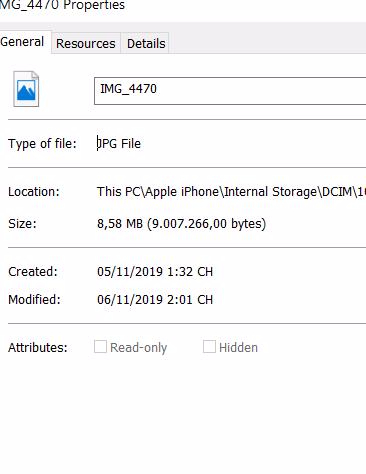Screen dimensions: 366x474
Task: Open the Details tab
Action: coord(146,43)
